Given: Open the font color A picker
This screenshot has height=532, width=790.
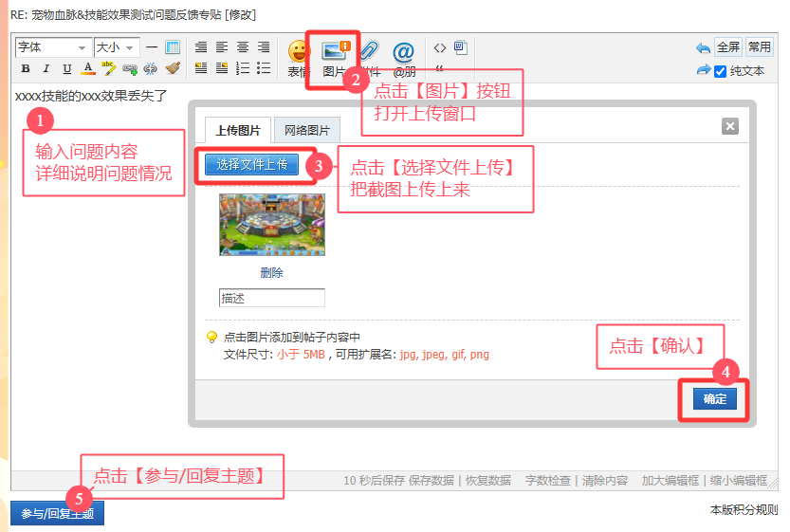Looking at the screenshot, I should click(88, 68).
